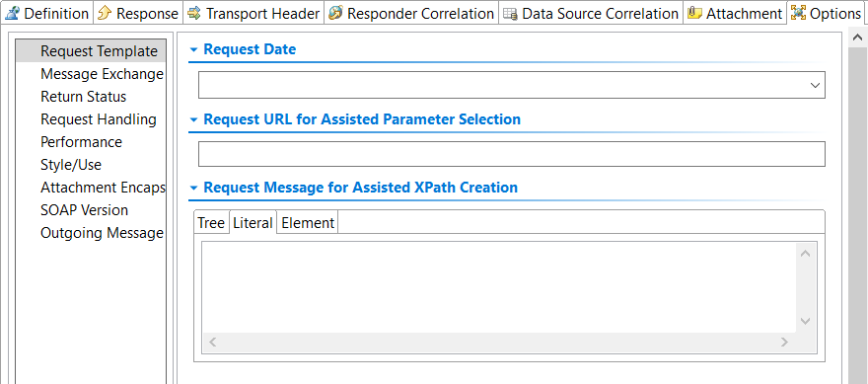Click the horizontal scrollbar right arrow
Screen dimensions: 868x384
(784, 342)
